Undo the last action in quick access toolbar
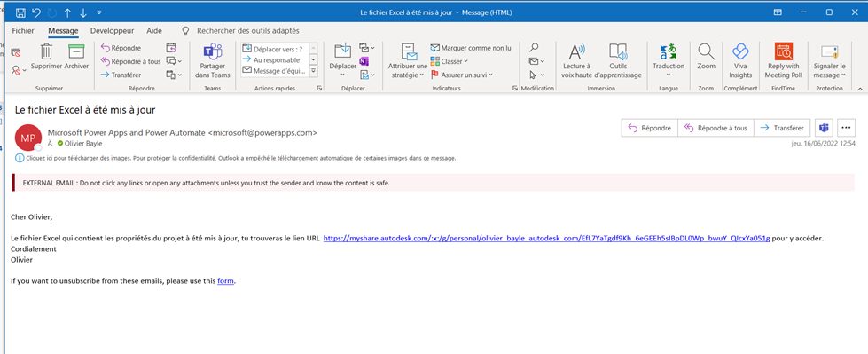The height and width of the screenshot is (354, 868). pyautogui.click(x=36, y=12)
